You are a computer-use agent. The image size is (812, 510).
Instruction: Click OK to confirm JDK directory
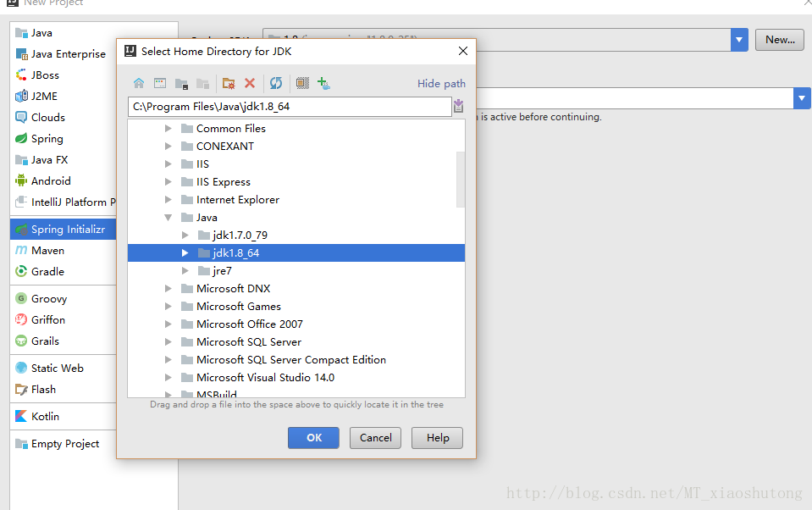coord(314,438)
